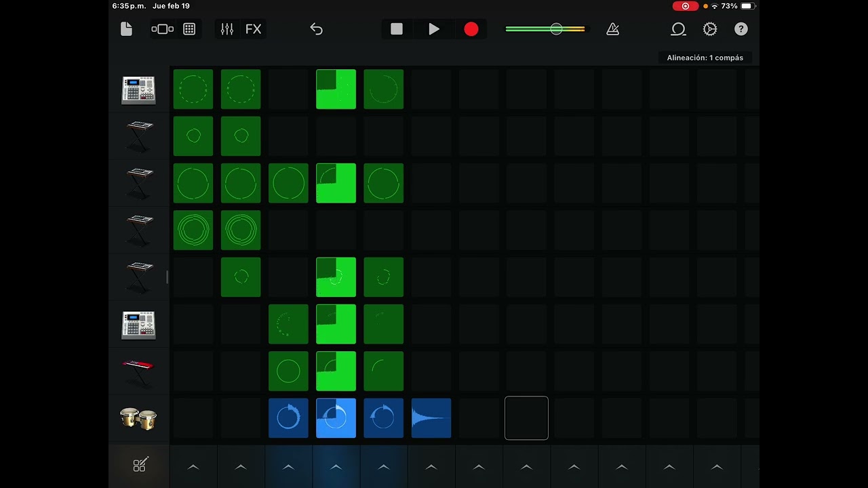Trigger column 9 with its chevron
The image size is (868, 488).
pos(574,467)
